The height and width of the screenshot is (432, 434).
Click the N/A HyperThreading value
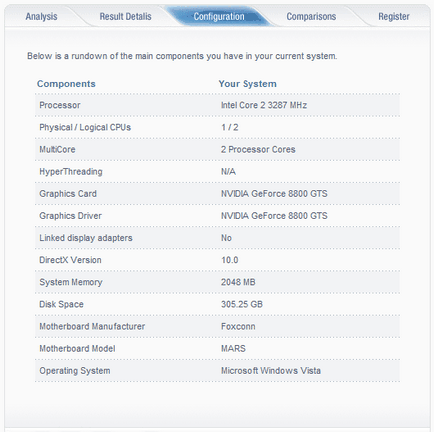[x=228, y=172]
